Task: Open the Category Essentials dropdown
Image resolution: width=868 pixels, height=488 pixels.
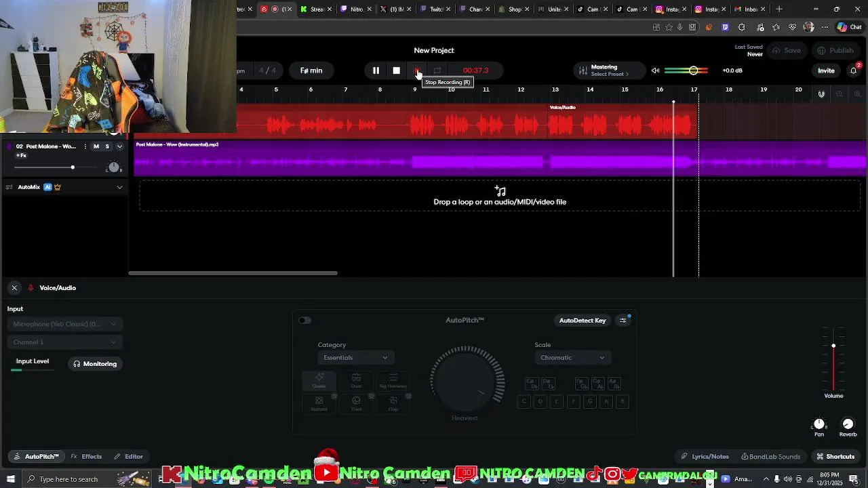Action: (x=355, y=358)
